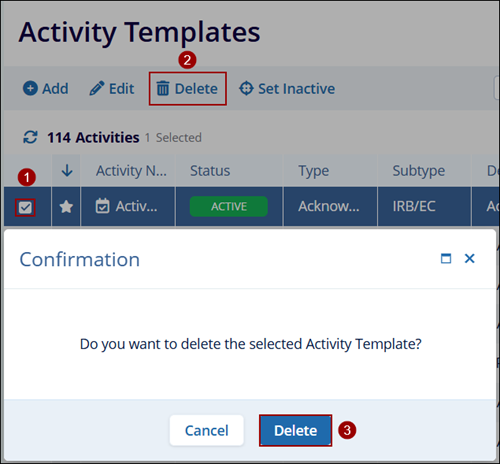This screenshot has height=464, width=500.
Task: Sort by Status column header
Action: click(210, 171)
